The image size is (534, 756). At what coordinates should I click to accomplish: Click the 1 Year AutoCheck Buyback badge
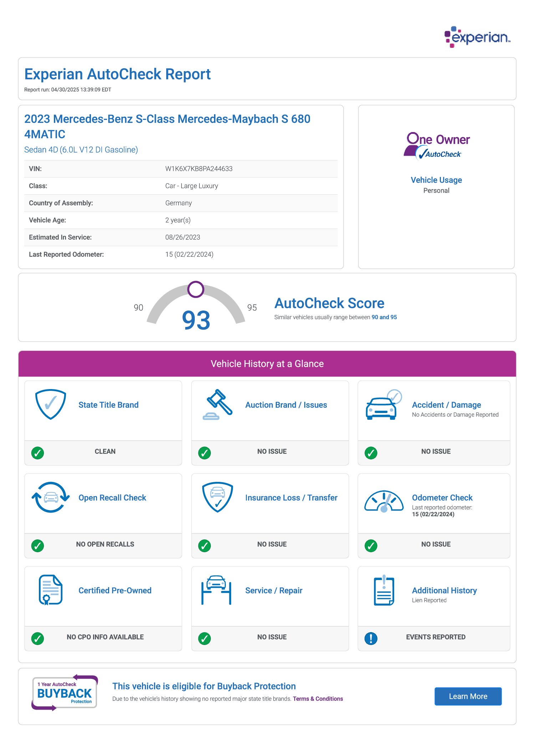point(65,693)
